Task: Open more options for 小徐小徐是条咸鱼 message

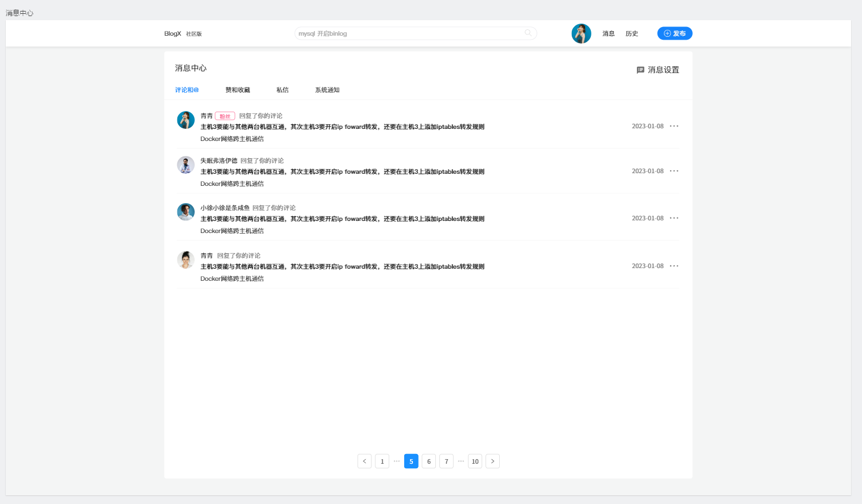Action: 674,218
